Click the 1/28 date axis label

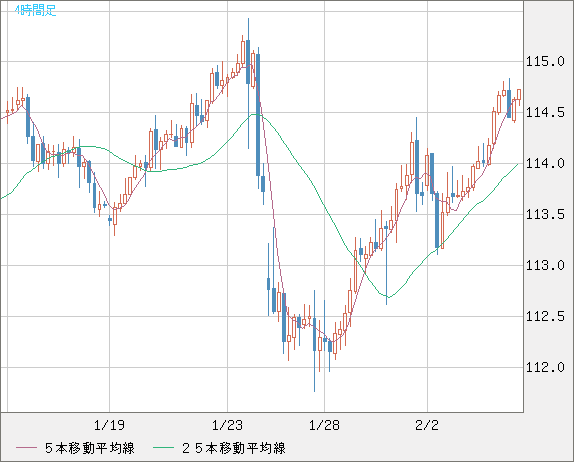(x=324, y=425)
